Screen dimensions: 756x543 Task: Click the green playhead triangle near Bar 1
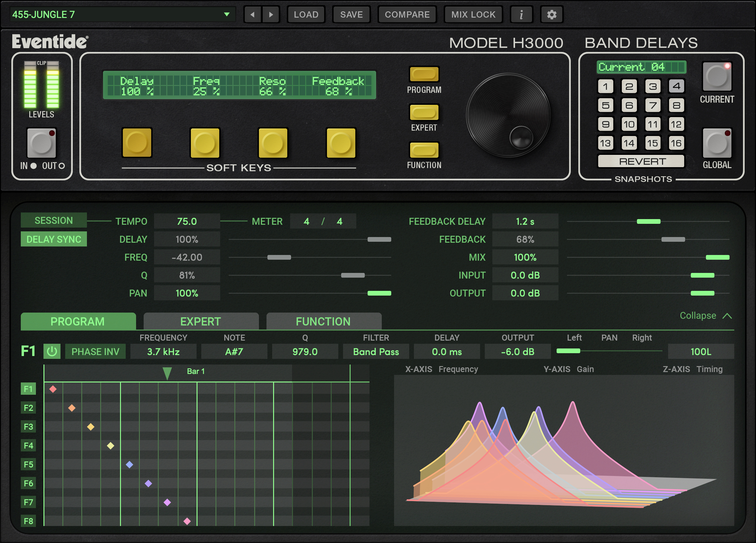[x=167, y=373]
